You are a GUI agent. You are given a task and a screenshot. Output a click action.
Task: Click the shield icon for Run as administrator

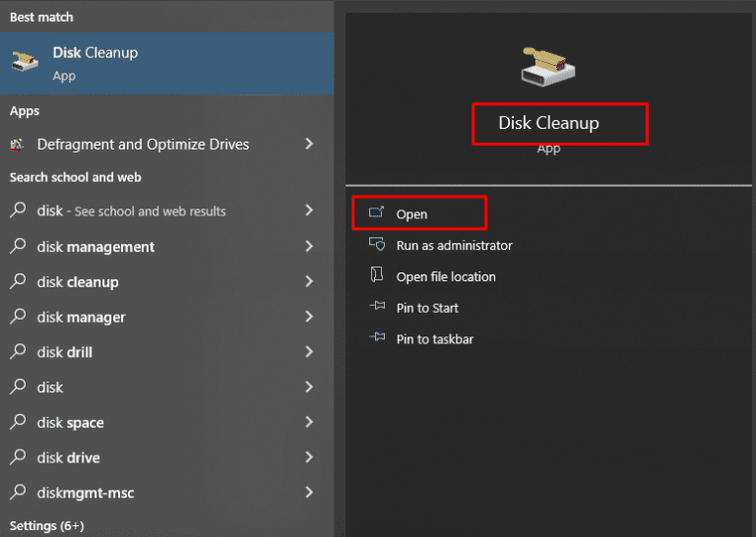(x=377, y=244)
